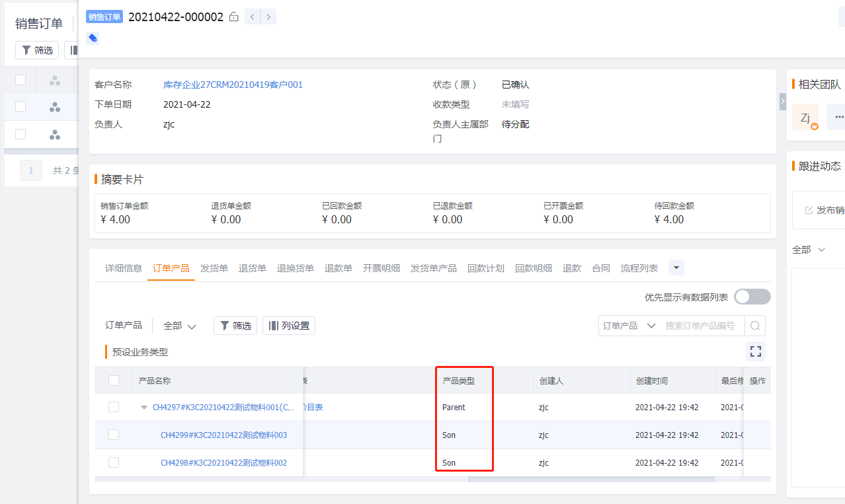Click the order product number search field
Image resolution: width=845 pixels, height=504 pixels.
(x=700, y=326)
